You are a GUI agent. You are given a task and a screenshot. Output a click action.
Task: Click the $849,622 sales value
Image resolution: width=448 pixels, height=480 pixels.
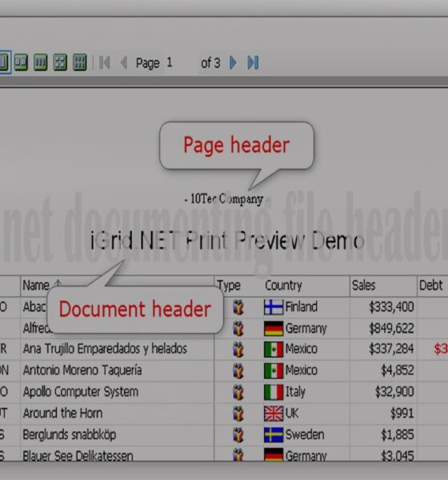coord(391,329)
